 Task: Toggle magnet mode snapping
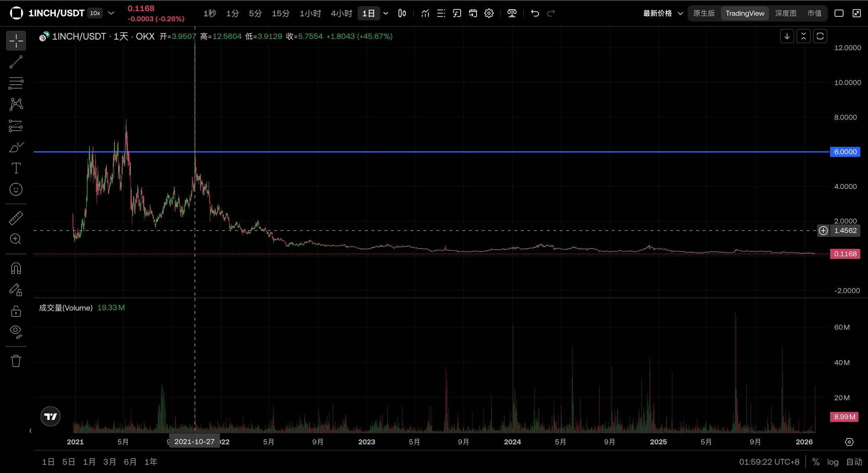[16, 268]
